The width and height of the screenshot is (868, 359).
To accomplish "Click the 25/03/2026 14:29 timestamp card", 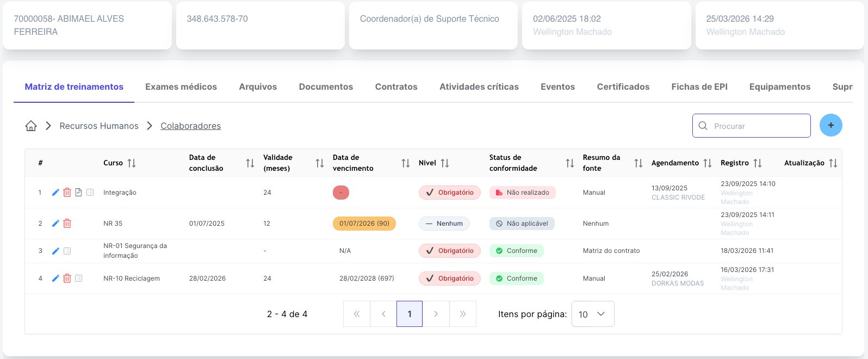I will (x=780, y=26).
